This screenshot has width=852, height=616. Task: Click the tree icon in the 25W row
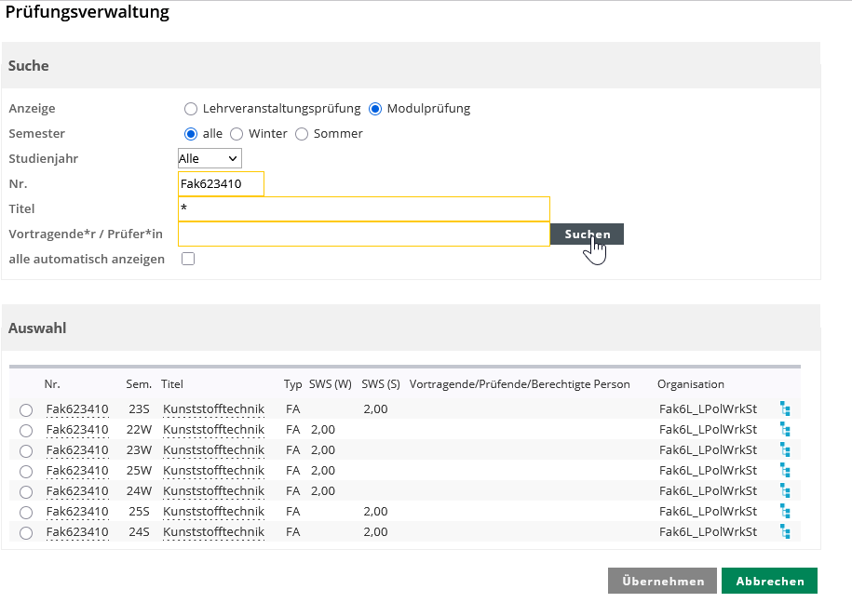pos(785,470)
